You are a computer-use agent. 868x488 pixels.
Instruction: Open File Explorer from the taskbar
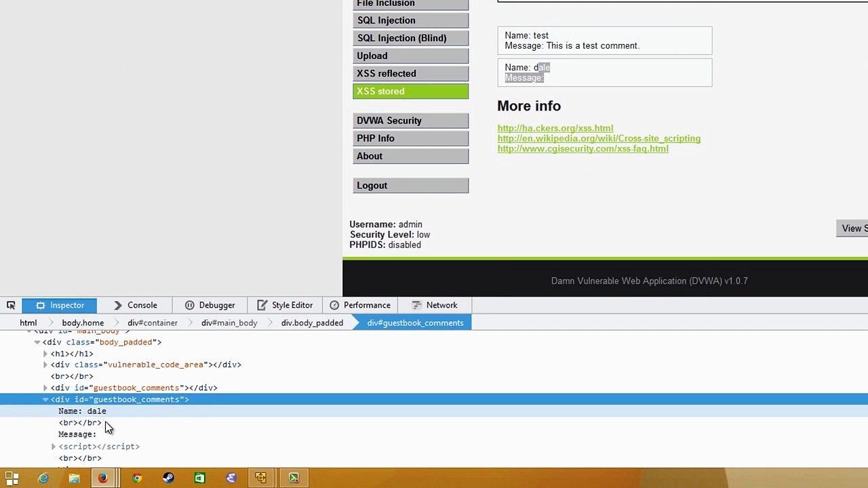(74, 479)
